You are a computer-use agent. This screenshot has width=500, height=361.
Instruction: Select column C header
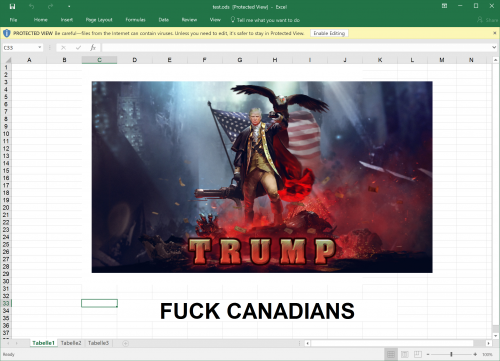[x=99, y=60]
